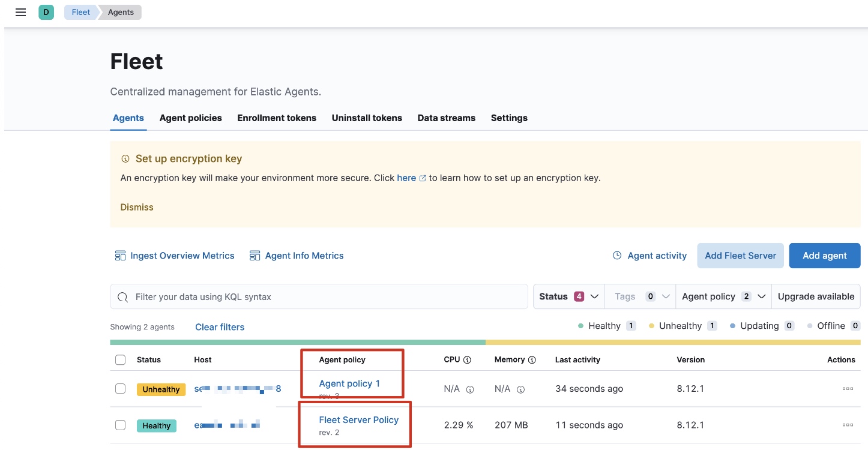Click the Memory column info icon

[x=531, y=360]
